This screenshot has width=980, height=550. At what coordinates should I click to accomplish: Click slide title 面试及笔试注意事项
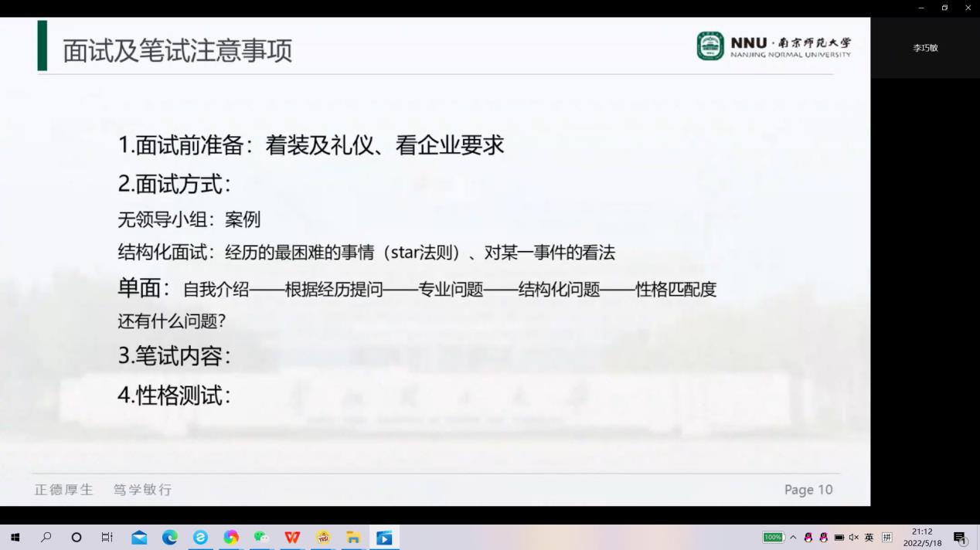pyautogui.click(x=177, y=51)
